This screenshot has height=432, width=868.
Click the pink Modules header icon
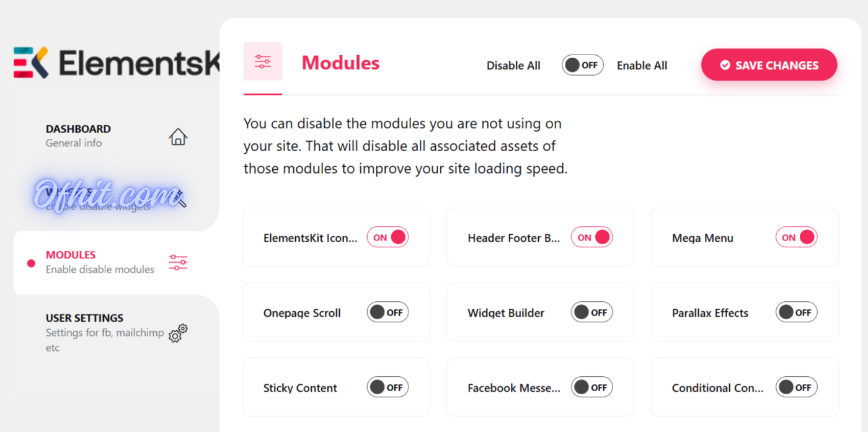click(x=263, y=61)
